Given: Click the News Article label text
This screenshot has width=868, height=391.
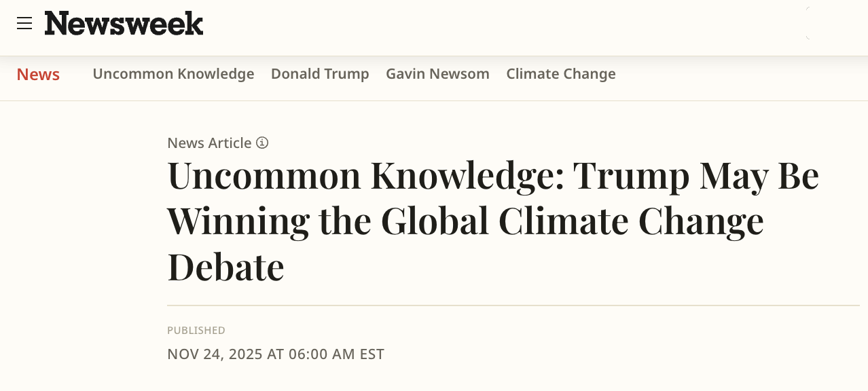Looking at the screenshot, I should 209,143.
